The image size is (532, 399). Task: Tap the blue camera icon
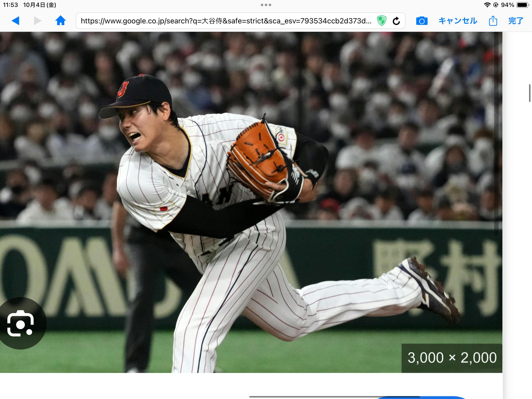pyautogui.click(x=422, y=21)
